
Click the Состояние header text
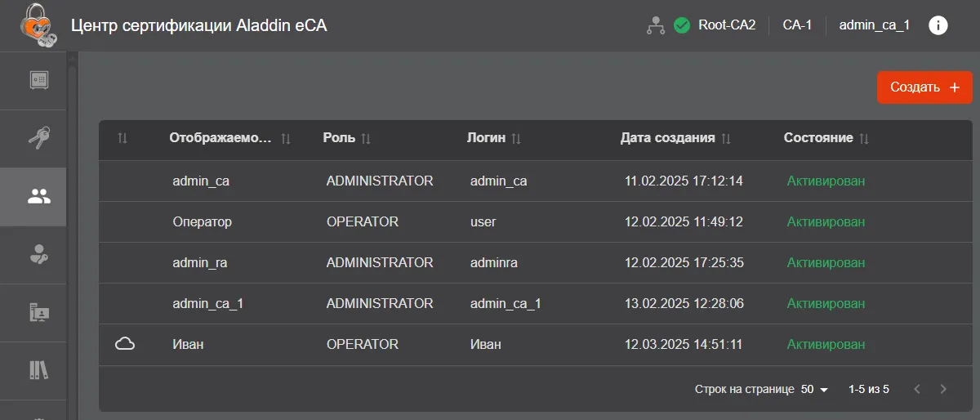[x=818, y=138]
